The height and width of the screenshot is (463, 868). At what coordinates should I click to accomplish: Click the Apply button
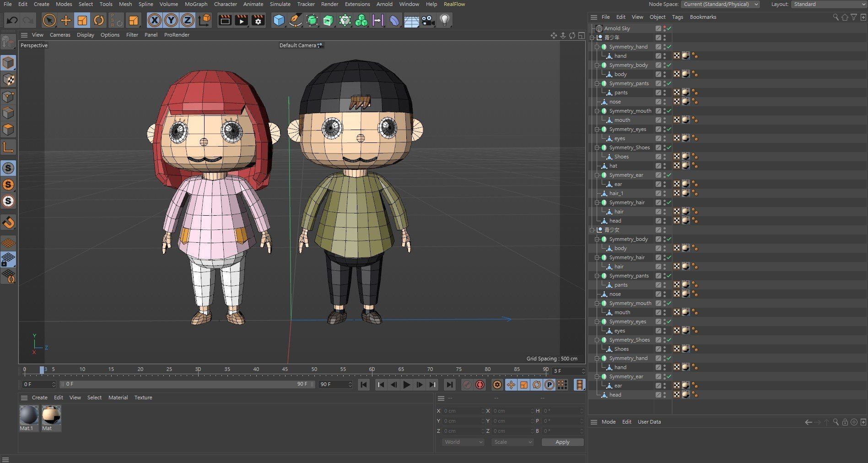[x=562, y=442]
